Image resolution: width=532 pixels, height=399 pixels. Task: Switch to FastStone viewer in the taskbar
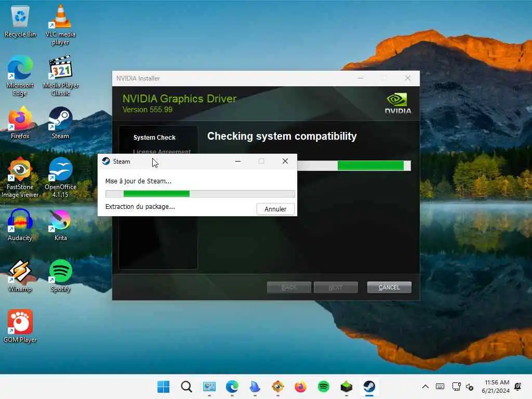(278, 387)
